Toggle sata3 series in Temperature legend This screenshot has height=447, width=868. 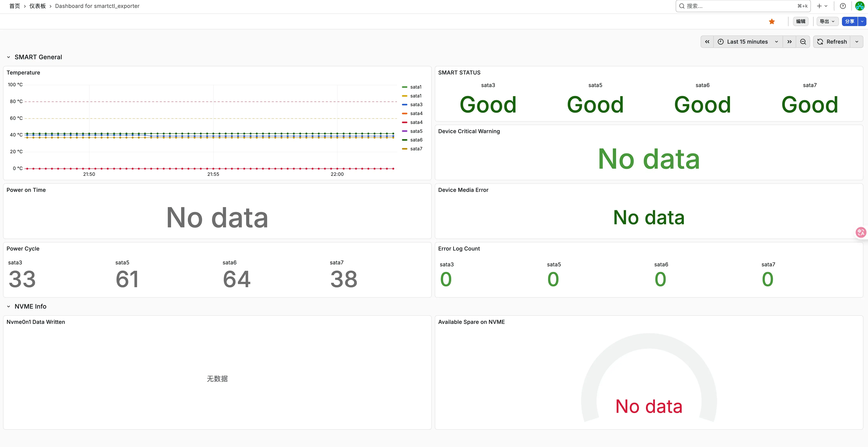[416, 105]
